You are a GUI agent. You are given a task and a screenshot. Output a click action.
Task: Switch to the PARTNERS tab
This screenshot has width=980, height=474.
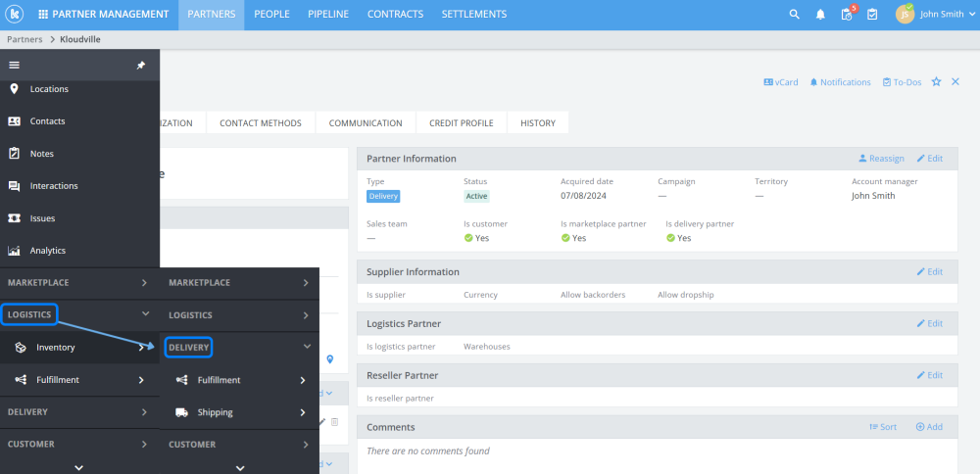212,15
